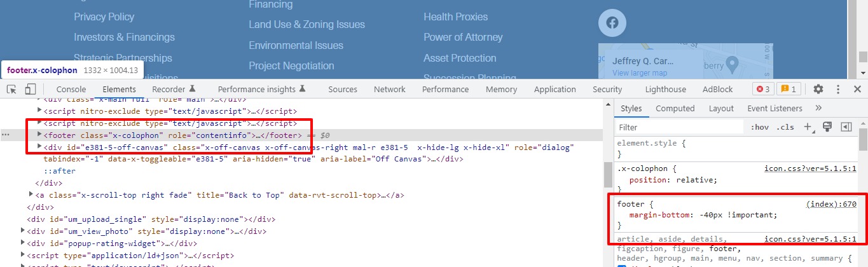
Task: Open the customize DevTools kebab menu
Action: click(838, 89)
